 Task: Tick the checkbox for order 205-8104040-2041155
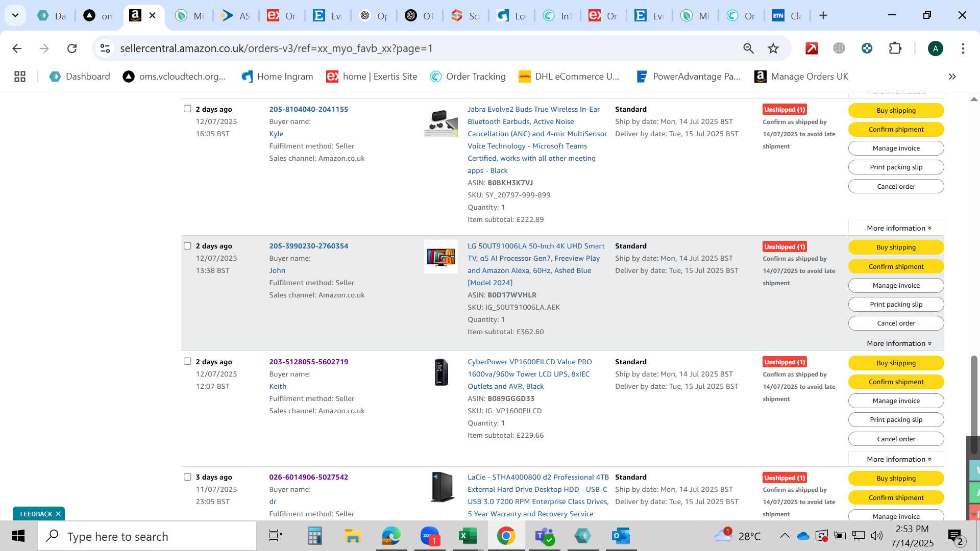pos(187,109)
